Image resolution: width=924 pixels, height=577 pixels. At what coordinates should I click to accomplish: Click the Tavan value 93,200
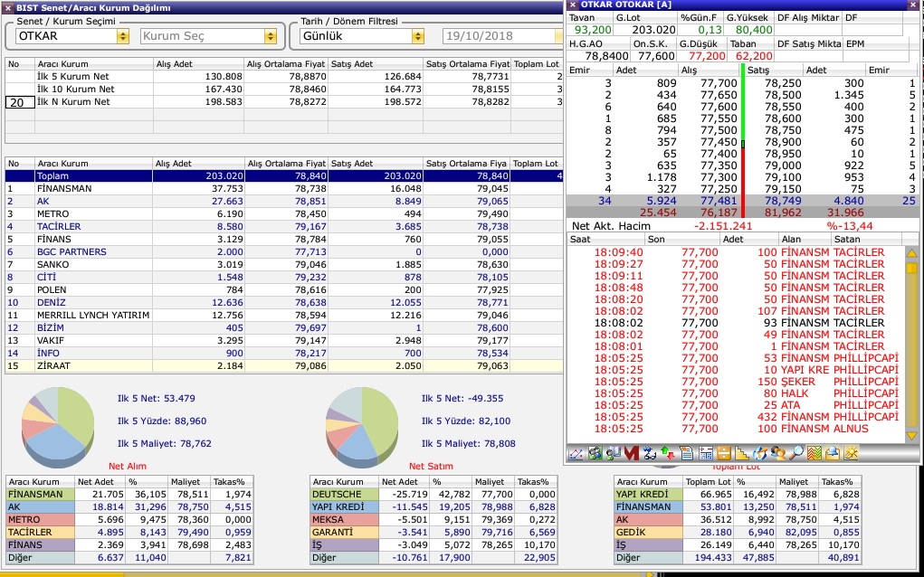(x=593, y=30)
